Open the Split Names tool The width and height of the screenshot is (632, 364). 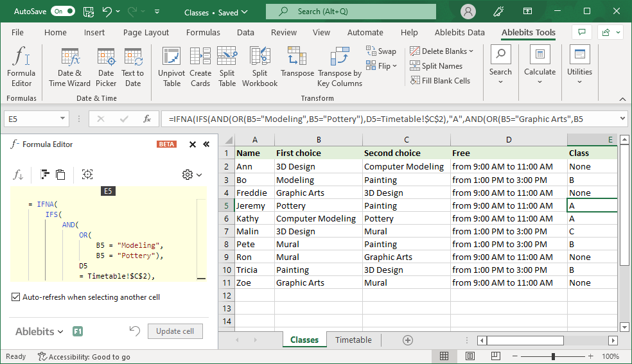[436, 65]
